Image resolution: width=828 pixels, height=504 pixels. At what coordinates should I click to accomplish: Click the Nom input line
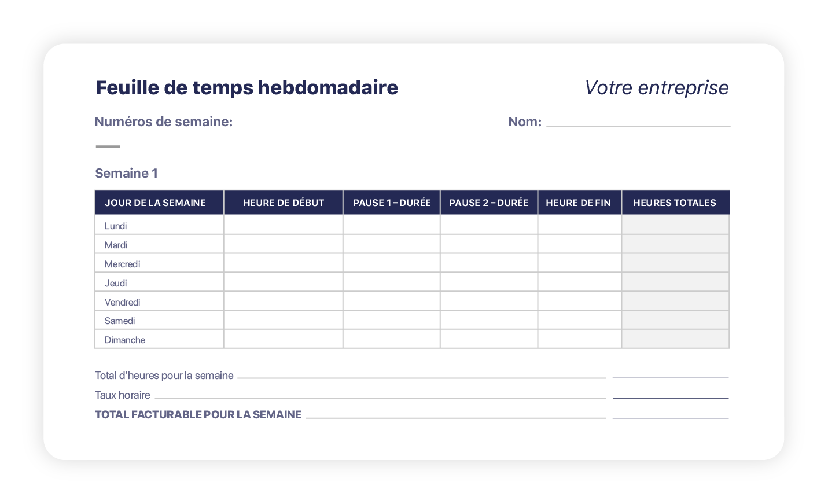coord(638,122)
